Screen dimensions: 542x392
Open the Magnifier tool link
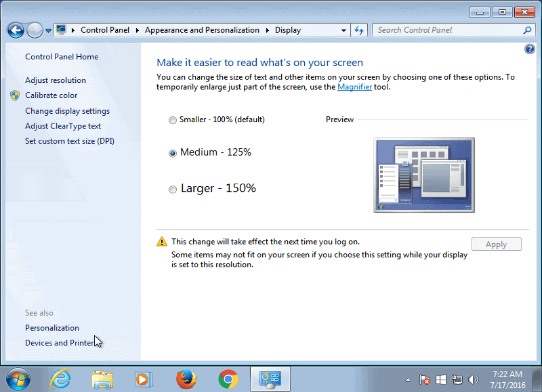355,86
